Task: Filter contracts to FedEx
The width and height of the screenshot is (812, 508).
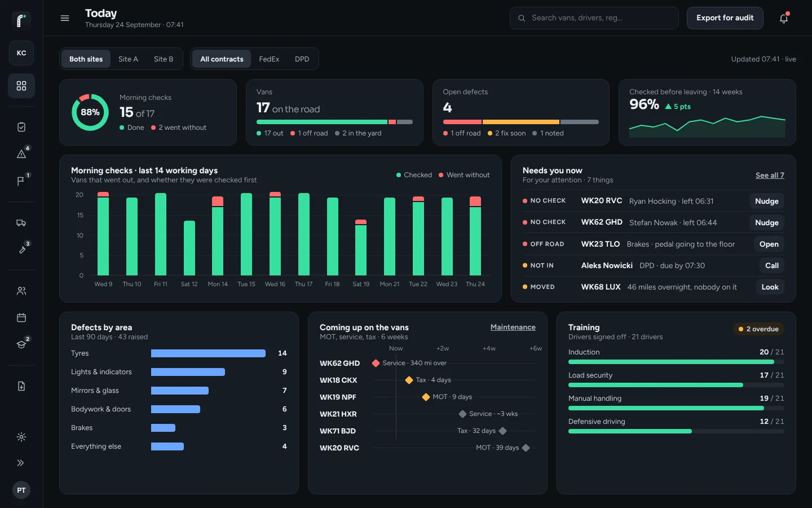Action: point(269,59)
